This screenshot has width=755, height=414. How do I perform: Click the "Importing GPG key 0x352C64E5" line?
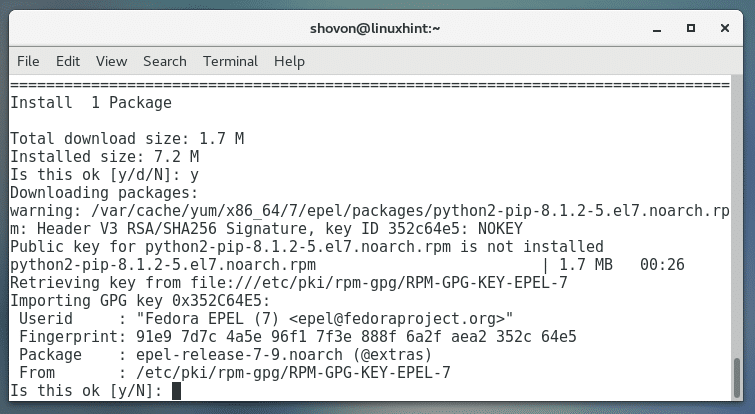[140, 300]
